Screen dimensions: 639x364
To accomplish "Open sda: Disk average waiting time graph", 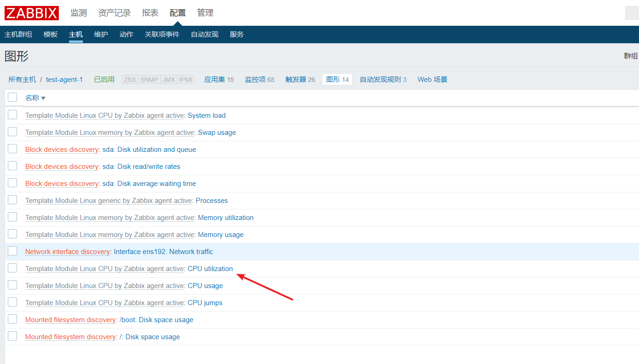I will (x=149, y=184).
